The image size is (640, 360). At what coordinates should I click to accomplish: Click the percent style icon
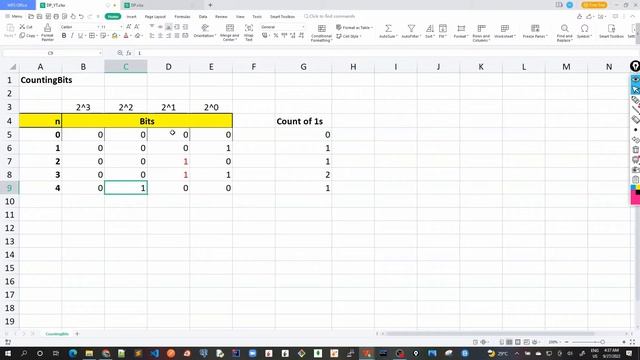(276, 36)
